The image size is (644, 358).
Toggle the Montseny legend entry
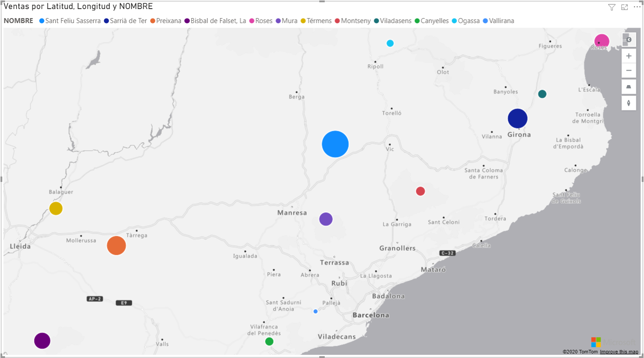353,21
